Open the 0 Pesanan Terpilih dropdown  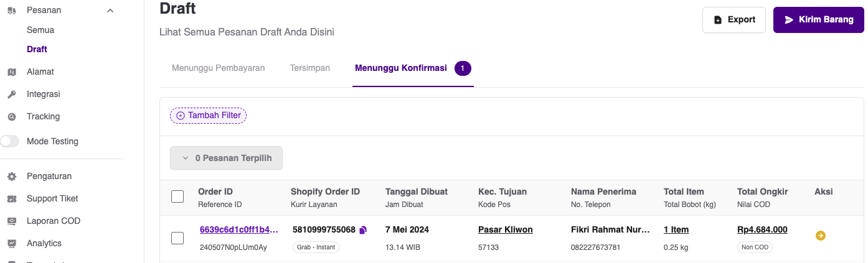tap(226, 158)
